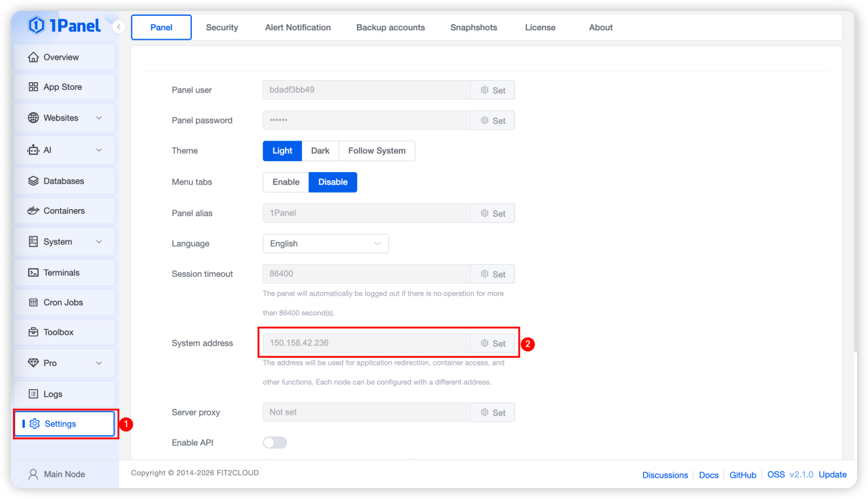Click the Cron Jobs calendar icon
The height and width of the screenshot is (499, 868).
click(x=33, y=302)
